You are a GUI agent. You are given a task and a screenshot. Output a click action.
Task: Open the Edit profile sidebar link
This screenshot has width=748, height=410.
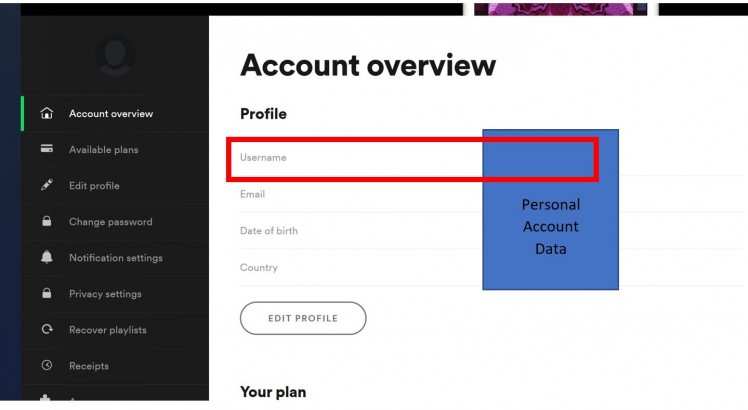coord(94,185)
